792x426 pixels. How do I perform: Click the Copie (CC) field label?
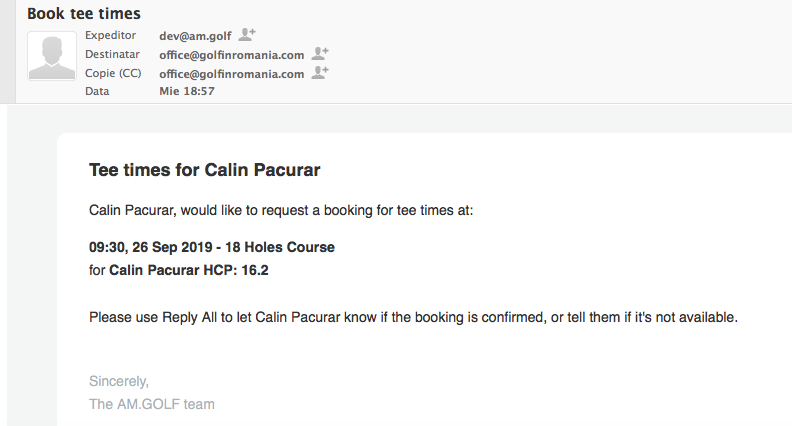click(x=113, y=73)
